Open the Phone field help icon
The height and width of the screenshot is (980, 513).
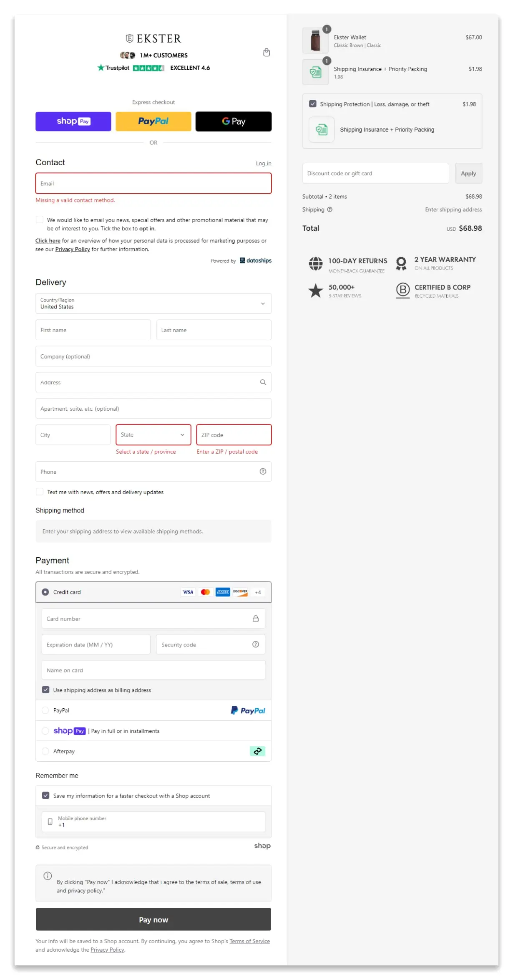coord(263,471)
